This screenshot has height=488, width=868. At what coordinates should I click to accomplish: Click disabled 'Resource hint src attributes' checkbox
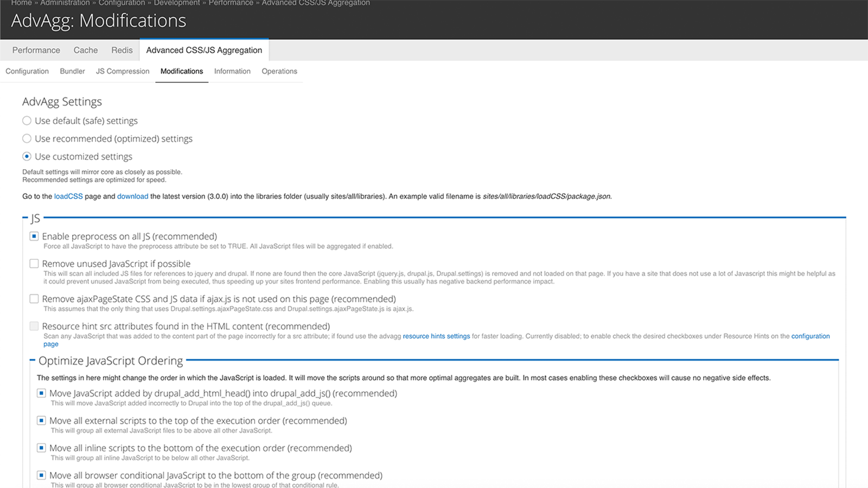(34, 326)
